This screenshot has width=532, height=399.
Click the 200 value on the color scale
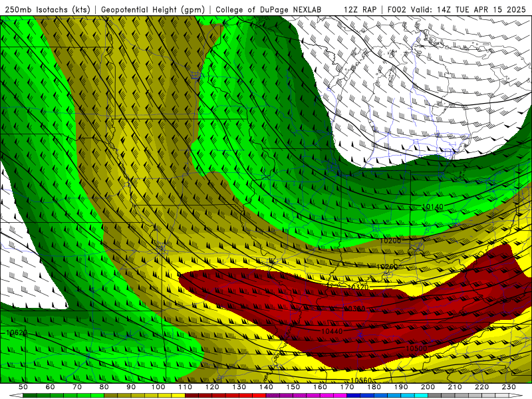[x=428, y=387]
